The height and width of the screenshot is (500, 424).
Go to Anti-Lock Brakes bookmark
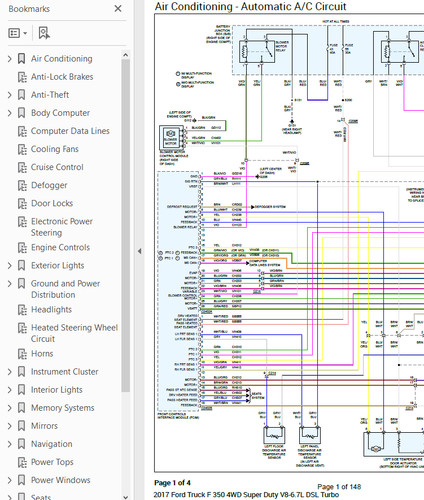pos(62,77)
